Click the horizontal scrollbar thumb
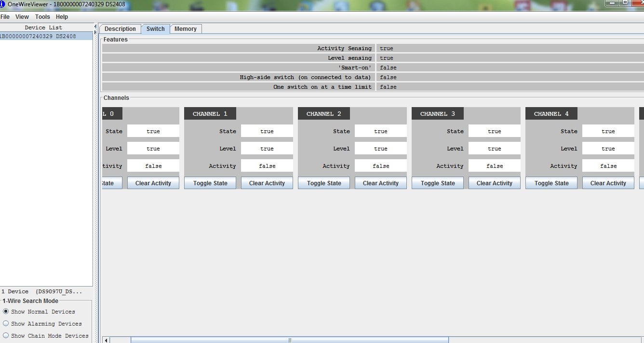Image resolution: width=644 pixels, height=343 pixels. [x=289, y=340]
